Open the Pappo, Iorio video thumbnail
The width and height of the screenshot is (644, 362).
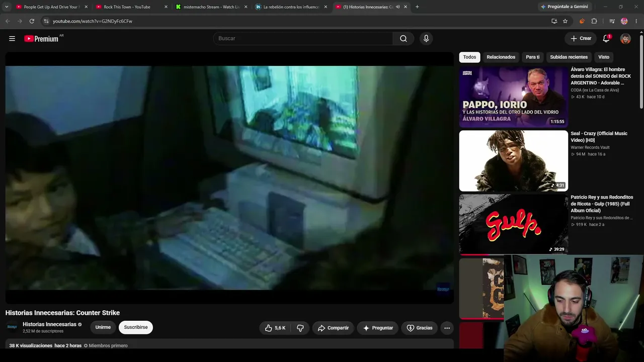pyautogui.click(x=514, y=97)
